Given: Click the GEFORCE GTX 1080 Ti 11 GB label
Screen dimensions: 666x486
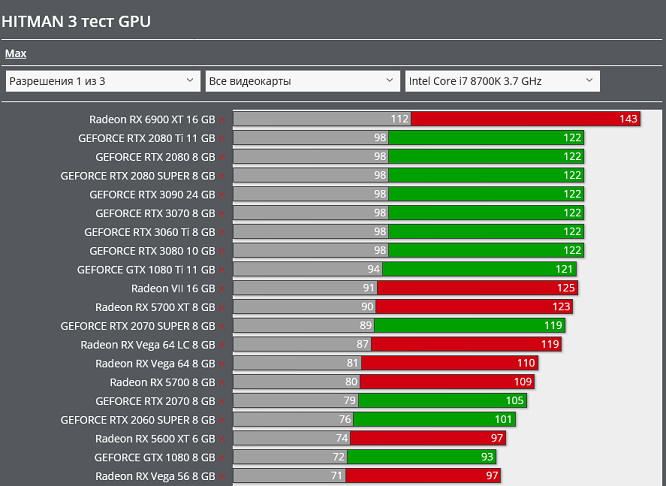Looking at the screenshot, I should point(146,270).
